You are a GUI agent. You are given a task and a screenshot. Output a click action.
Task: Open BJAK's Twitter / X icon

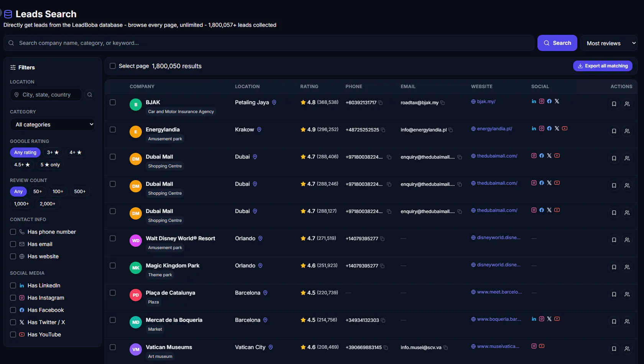pyautogui.click(x=557, y=102)
